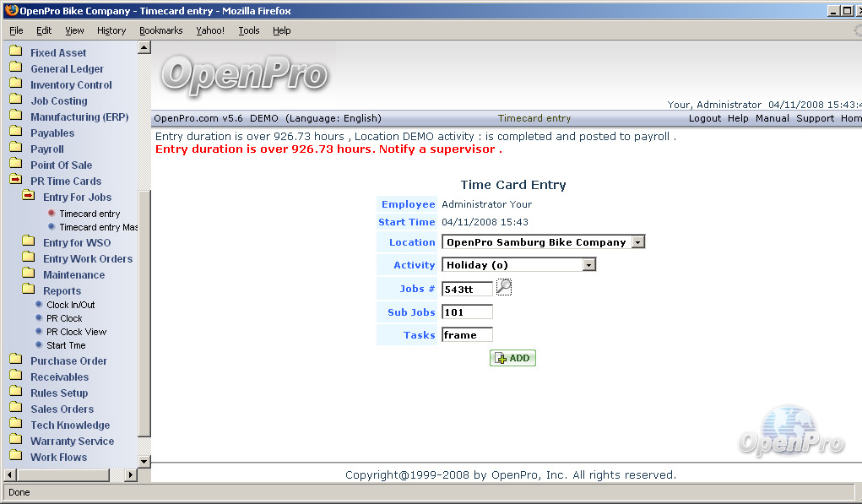
Task: Click the Entry For Jobs folder icon
Action: coord(28,197)
